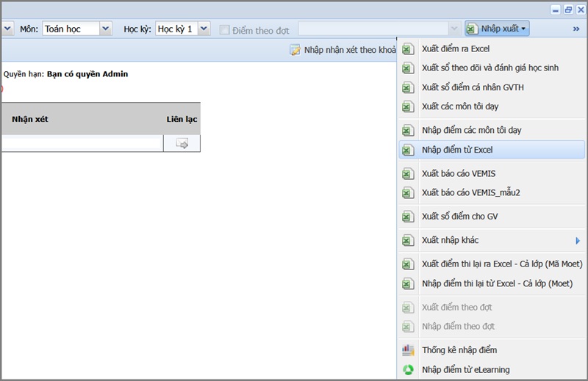Click the text Bạn có quyền Admin
The width and height of the screenshot is (588, 381).
87,74
